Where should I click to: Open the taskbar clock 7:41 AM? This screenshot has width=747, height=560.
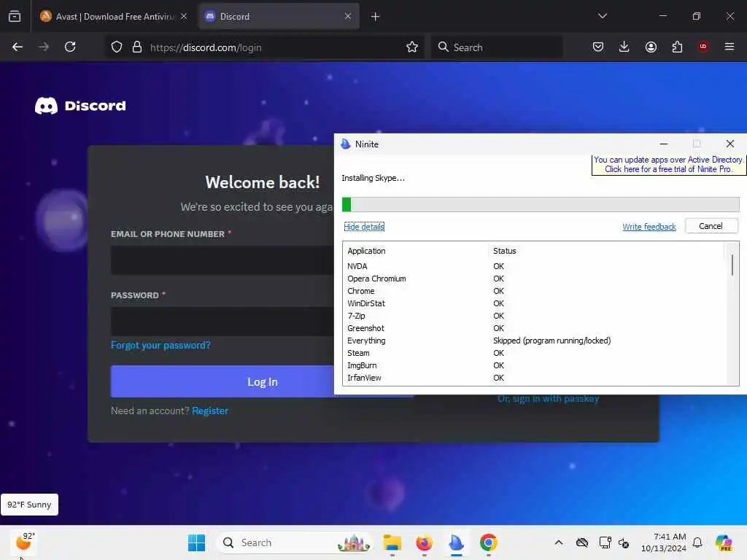[664, 542]
